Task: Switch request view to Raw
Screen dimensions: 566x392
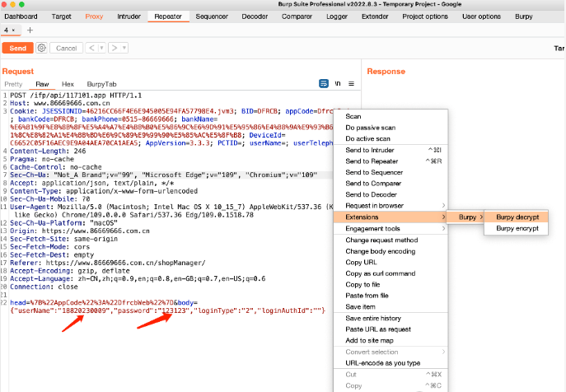Action: coord(42,84)
